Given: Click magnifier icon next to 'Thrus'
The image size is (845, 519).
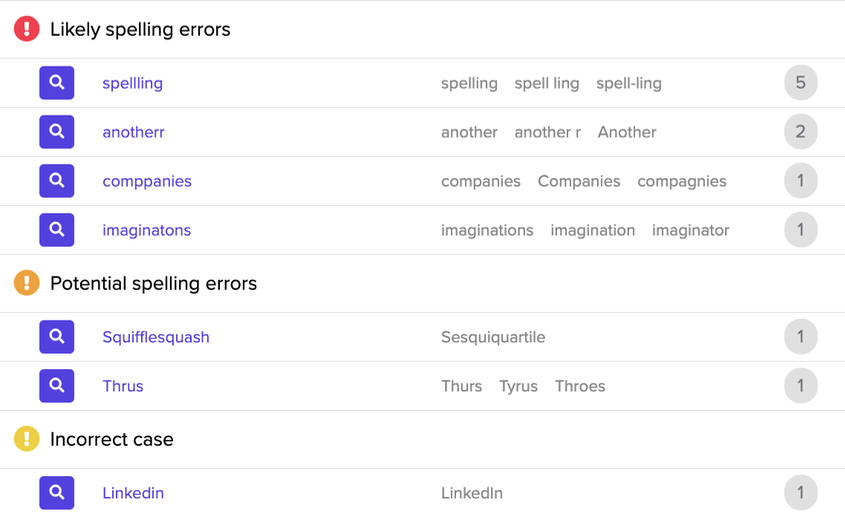Looking at the screenshot, I should coord(57,386).
